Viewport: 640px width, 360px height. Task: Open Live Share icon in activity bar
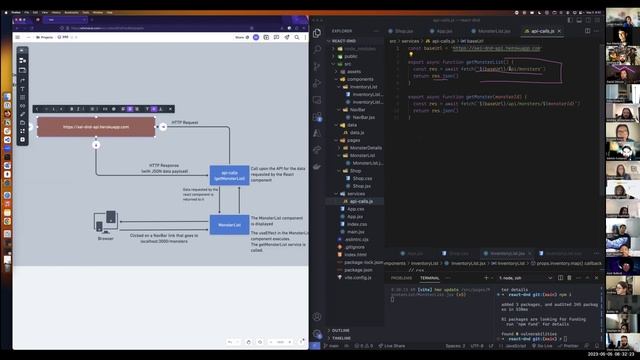coord(317,150)
